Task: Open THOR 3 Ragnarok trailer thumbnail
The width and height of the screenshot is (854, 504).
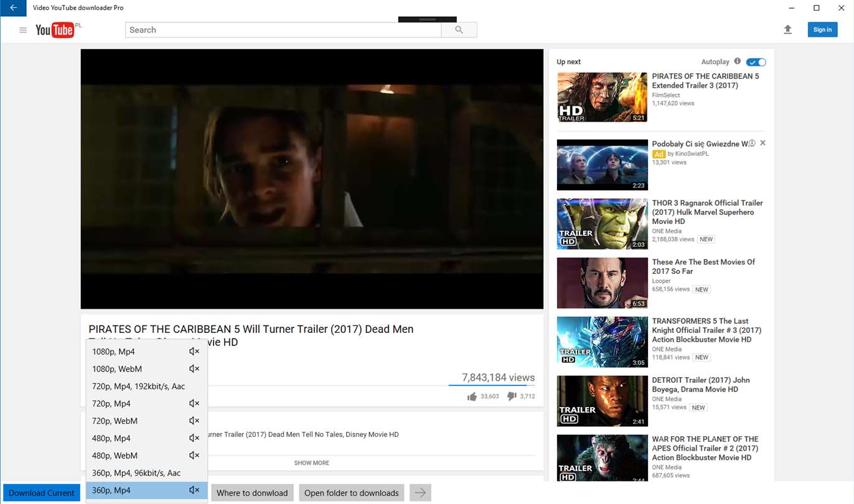Action: pyautogui.click(x=602, y=224)
